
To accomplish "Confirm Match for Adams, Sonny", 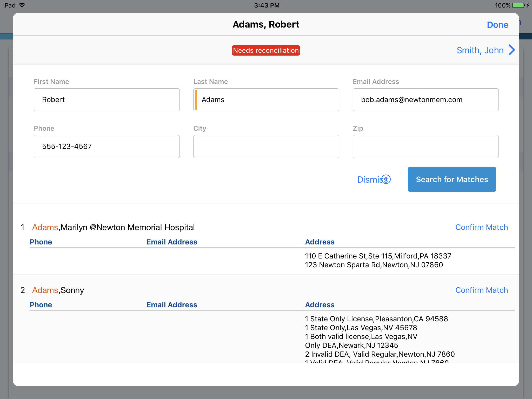I will [x=481, y=290].
